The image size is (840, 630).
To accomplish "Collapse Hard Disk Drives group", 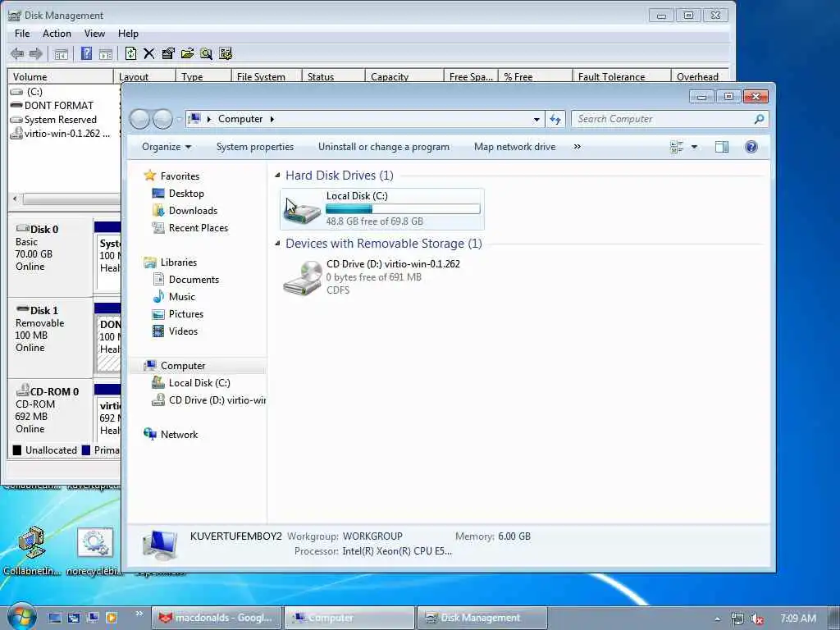I will (277, 176).
